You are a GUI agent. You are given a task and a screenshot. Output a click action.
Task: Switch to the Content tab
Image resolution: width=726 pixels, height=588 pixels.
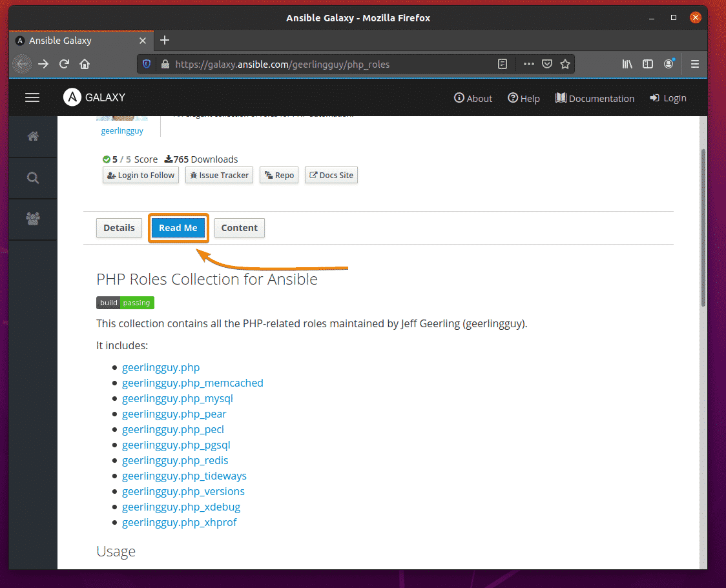[x=239, y=227]
